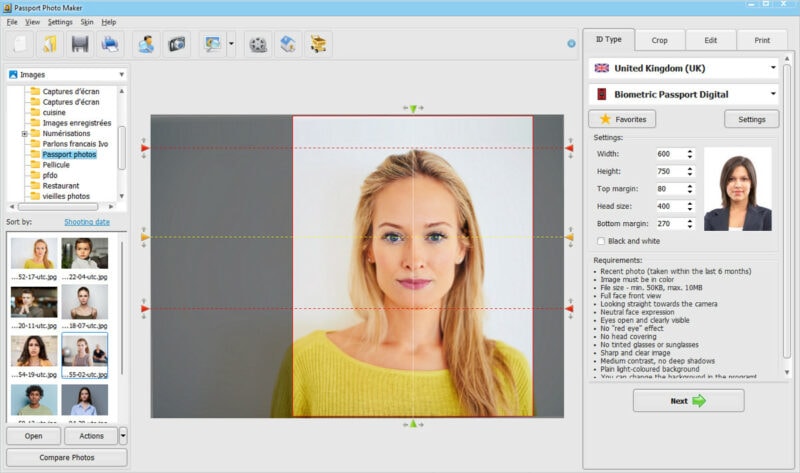Click the Compare Photos button
Viewport: 800px width, 473px height.
(x=67, y=457)
